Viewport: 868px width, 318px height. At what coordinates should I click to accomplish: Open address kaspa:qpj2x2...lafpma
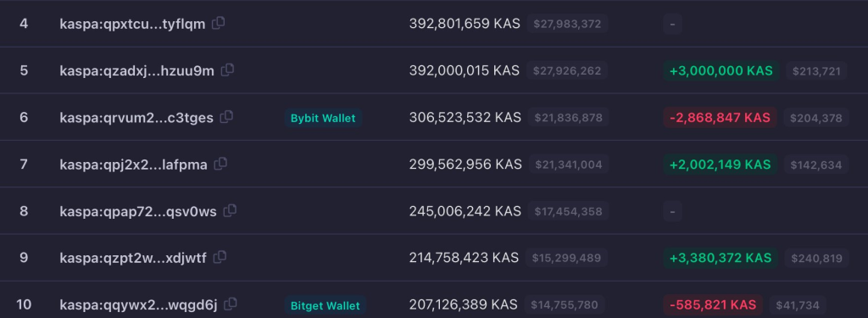133,165
